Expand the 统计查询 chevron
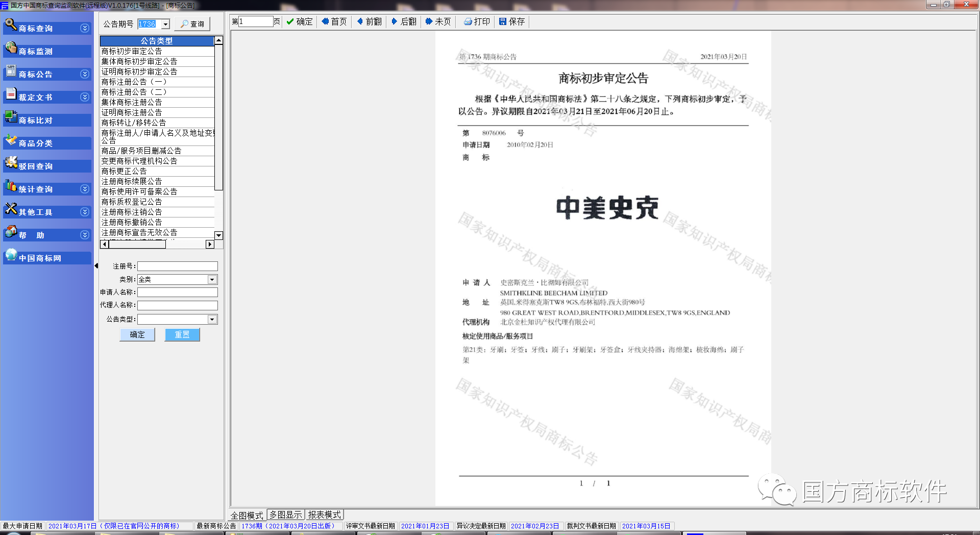The image size is (980, 535). [85, 189]
